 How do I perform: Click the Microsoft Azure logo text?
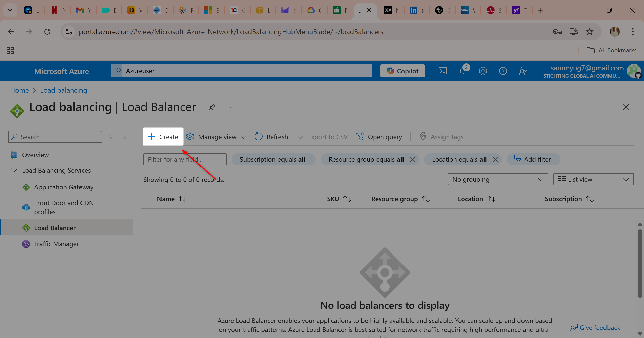(x=61, y=71)
